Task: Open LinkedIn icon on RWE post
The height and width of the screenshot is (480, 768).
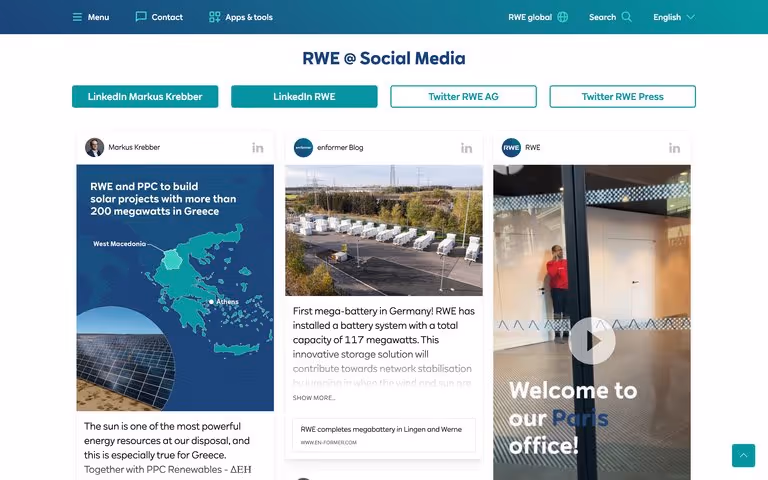Action: point(674,148)
